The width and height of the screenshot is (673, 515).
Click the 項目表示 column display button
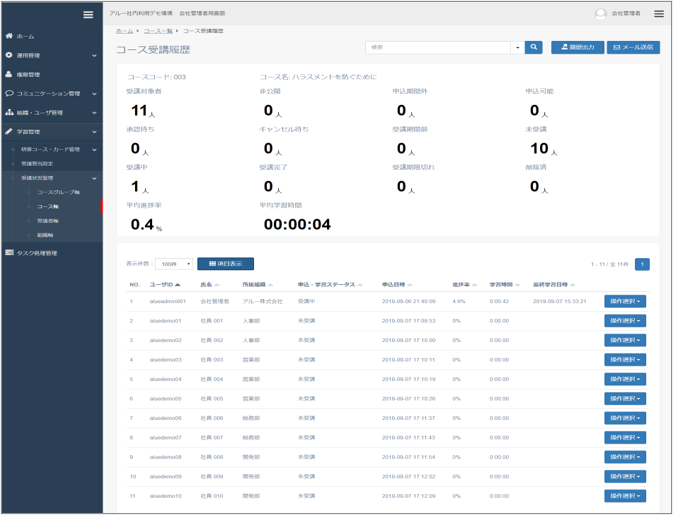point(225,264)
